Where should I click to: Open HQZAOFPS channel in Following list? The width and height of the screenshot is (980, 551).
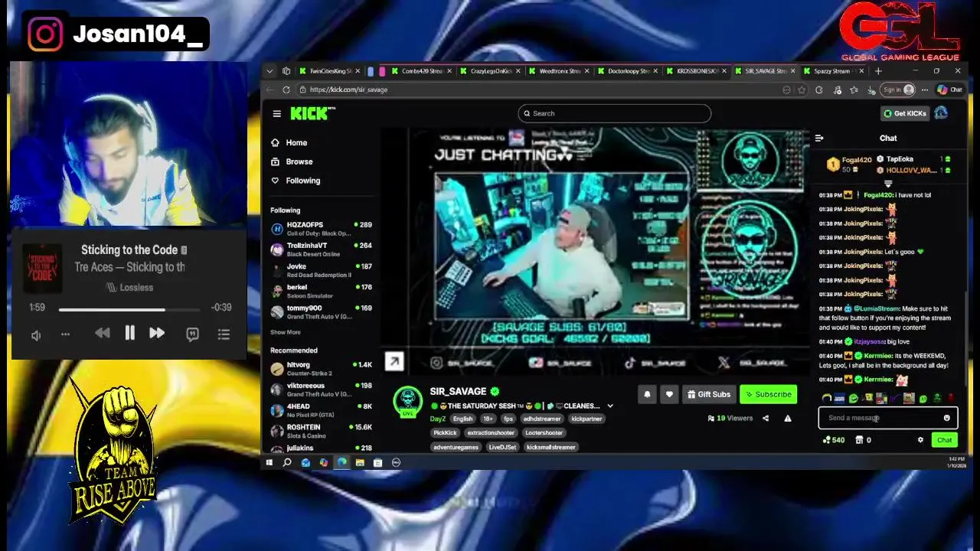(321, 228)
